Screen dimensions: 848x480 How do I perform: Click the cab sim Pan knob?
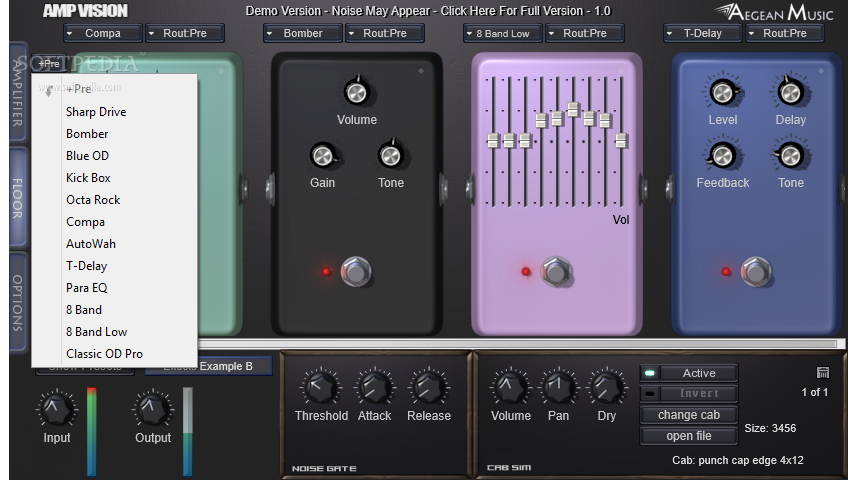pyautogui.click(x=558, y=387)
